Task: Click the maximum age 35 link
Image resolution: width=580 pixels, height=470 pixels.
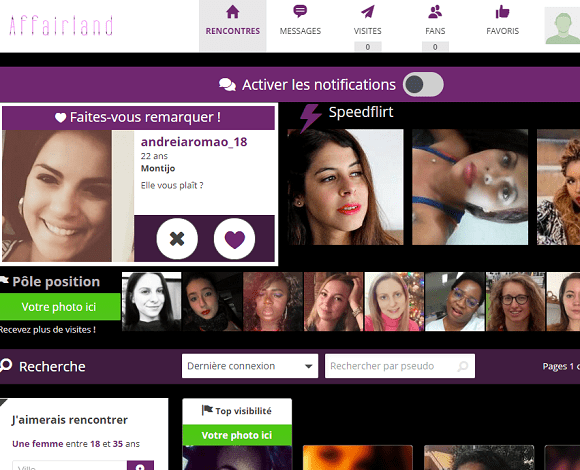Action: 118,444
